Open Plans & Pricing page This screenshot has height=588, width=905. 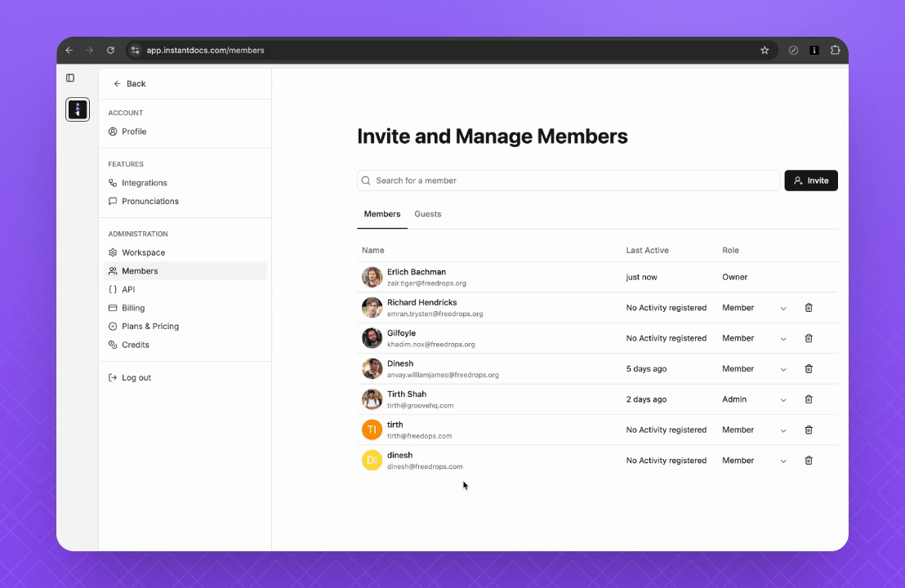point(185,327)
